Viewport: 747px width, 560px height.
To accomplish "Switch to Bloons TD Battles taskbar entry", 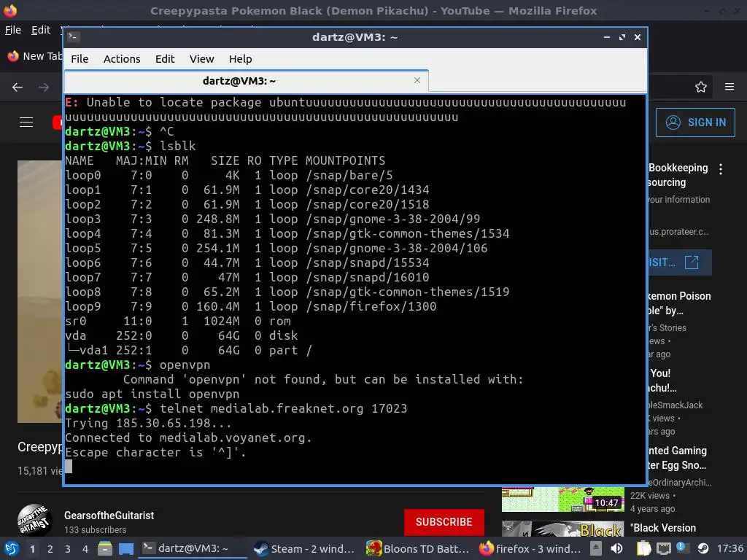I will click(x=417, y=548).
